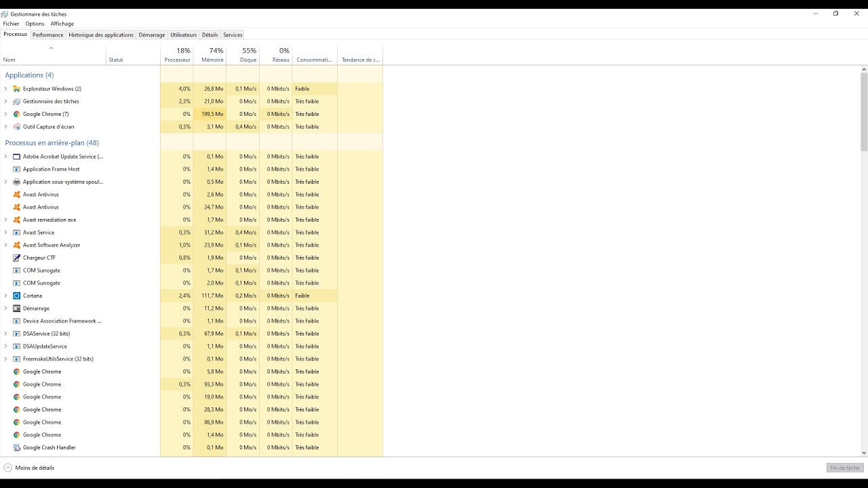
Task: Click the Chargeur CTF pen icon
Action: point(17,258)
